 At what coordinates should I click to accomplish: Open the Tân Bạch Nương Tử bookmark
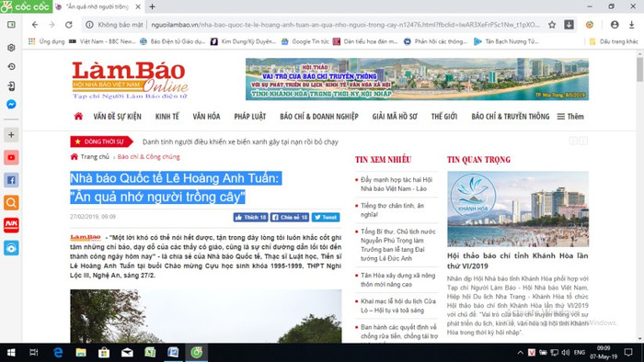coord(506,41)
